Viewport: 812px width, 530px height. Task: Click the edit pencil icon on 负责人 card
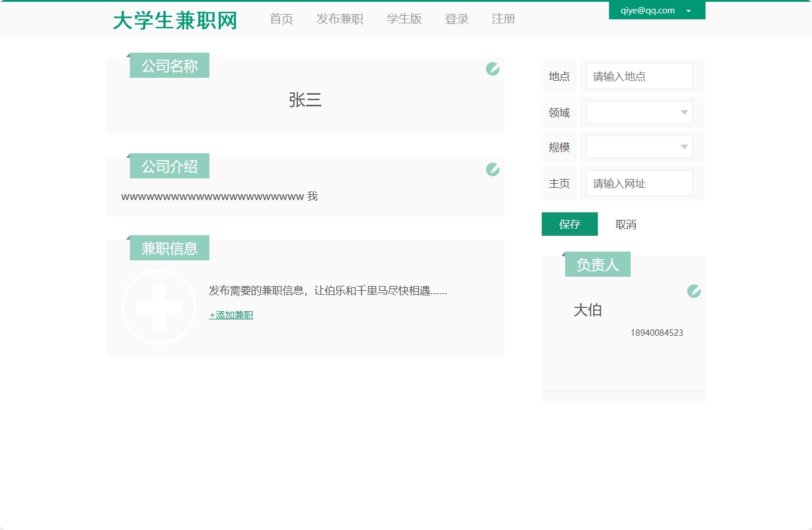[x=693, y=291]
